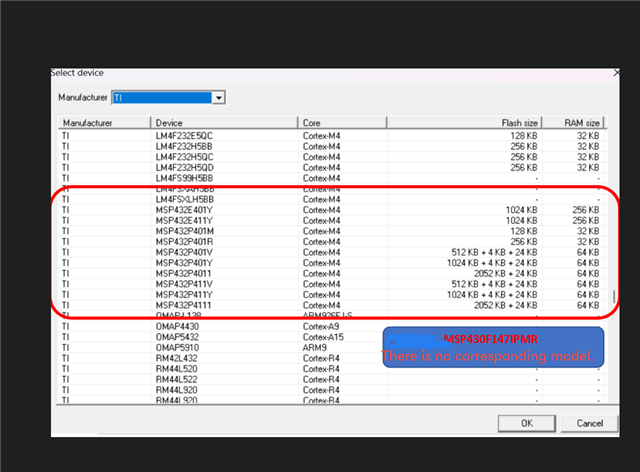Close the Select device dialog
This screenshot has width=640, height=472.
coord(616,73)
